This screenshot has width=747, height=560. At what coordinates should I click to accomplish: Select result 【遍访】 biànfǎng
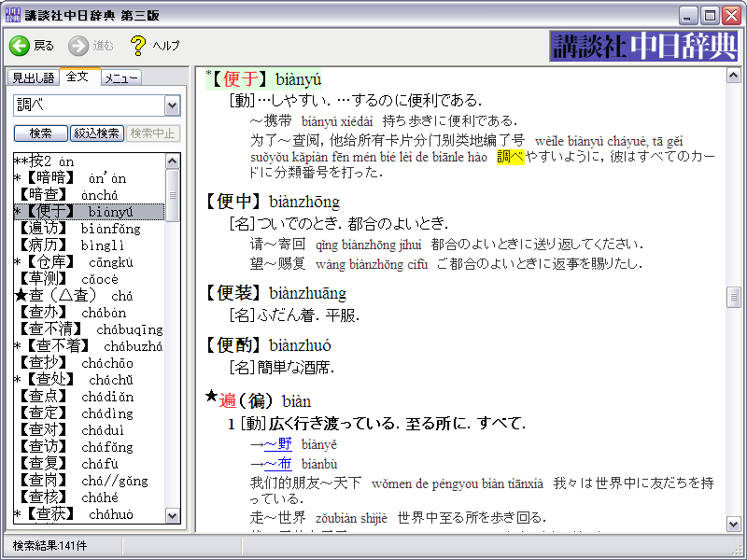tap(89, 229)
